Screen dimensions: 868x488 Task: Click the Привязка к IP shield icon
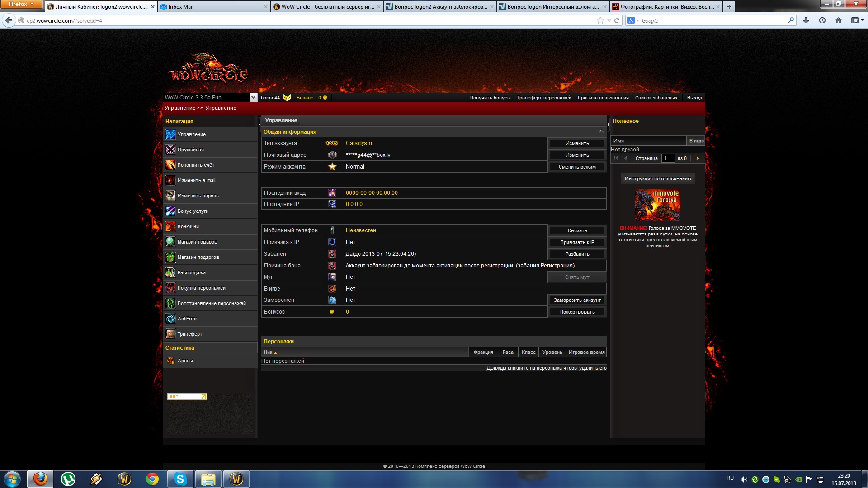pyautogui.click(x=332, y=242)
